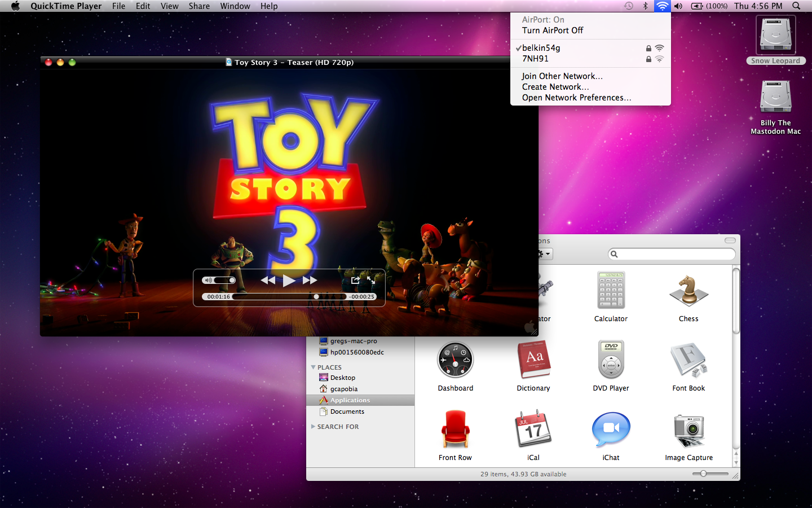This screenshot has height=508, width=812.
Task: Click the Finder vertical scrollbar
Action: 736,301
